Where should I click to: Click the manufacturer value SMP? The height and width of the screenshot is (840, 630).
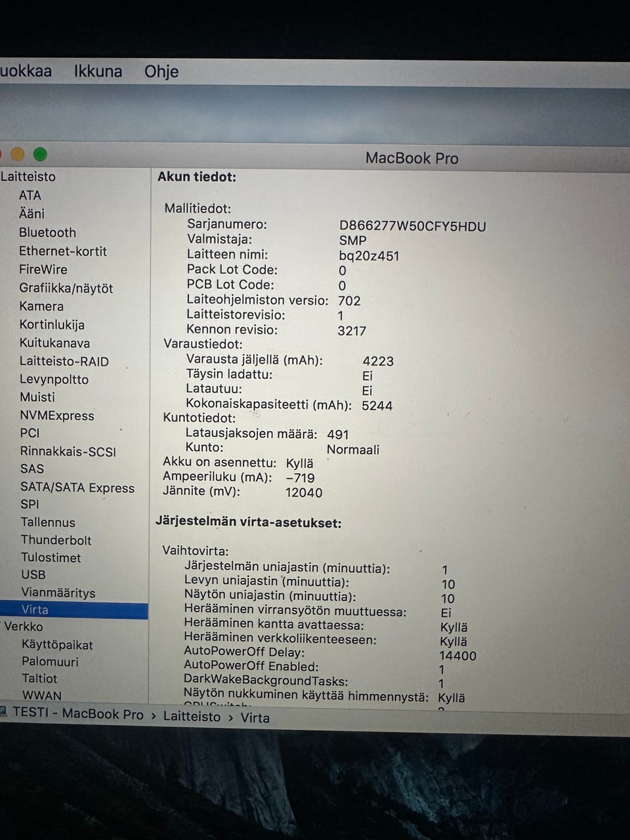tap(353, 241)
